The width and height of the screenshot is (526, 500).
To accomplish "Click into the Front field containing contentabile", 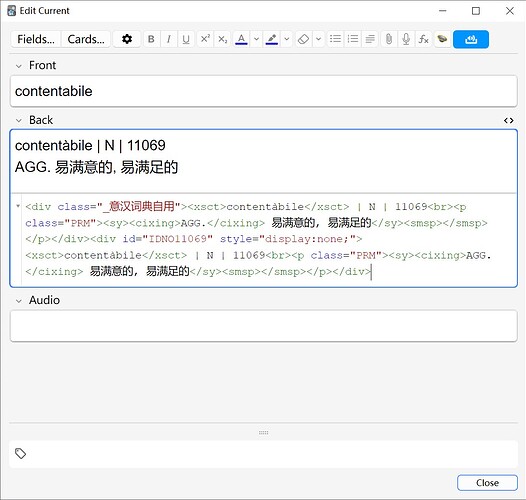I will (x=263, y=91).
